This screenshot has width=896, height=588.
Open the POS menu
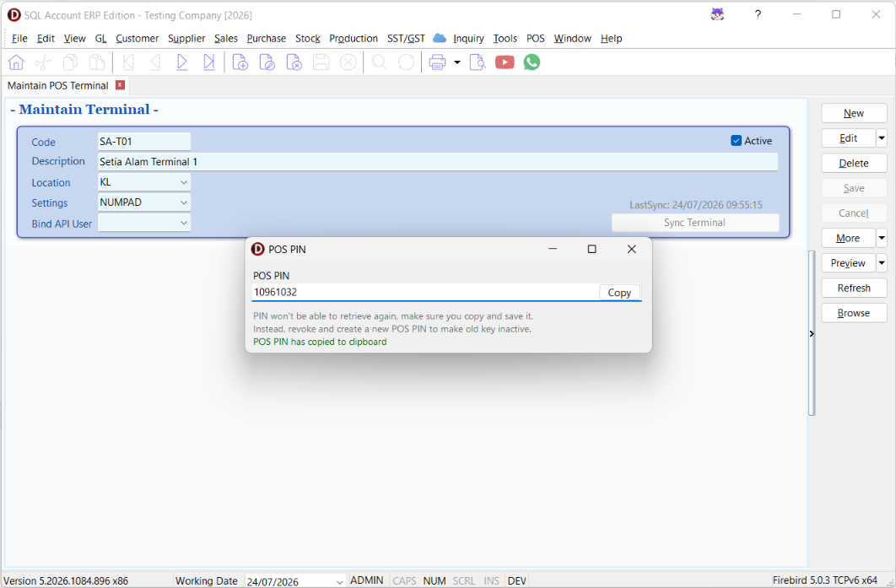536,38
